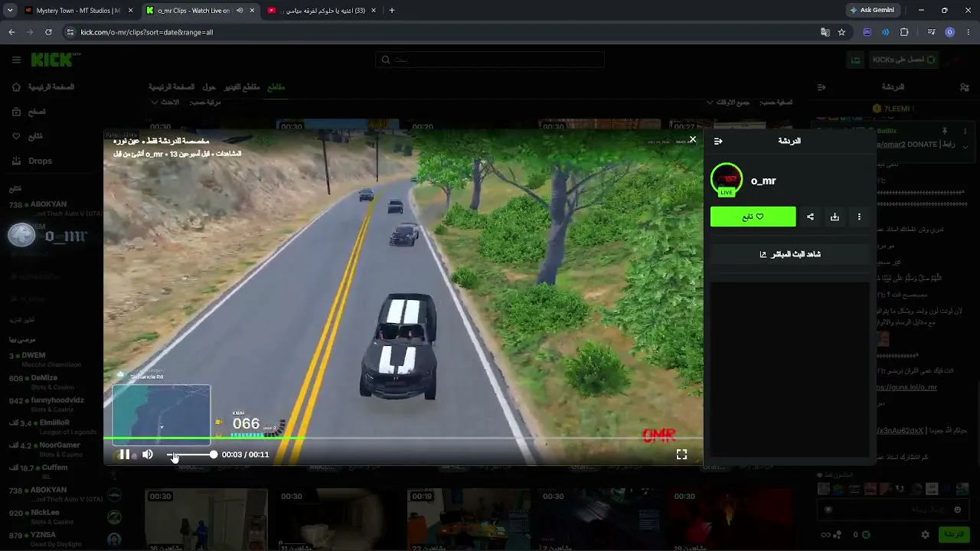
Task: Collapse the background chat sidebar
Action: tap(822, 87)
